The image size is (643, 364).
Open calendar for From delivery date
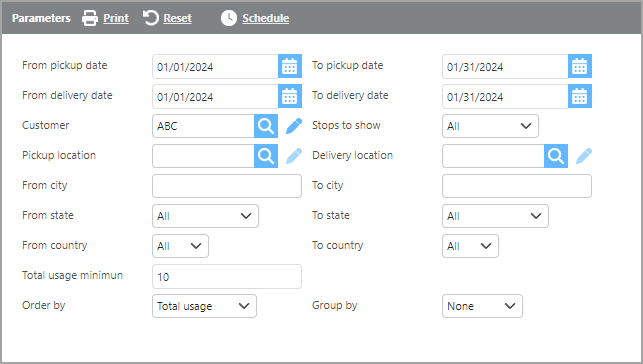[x=290, y=96]
